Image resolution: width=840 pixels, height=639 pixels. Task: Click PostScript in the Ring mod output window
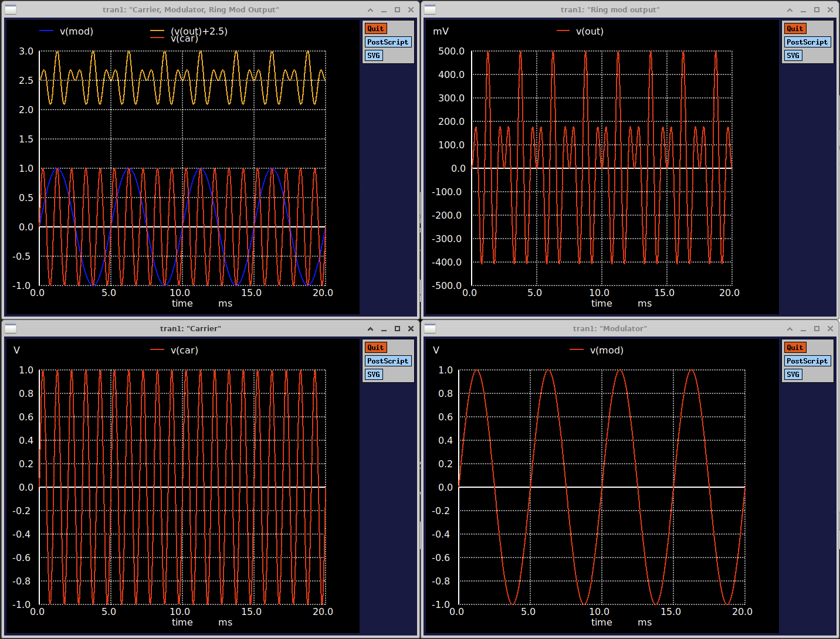coord(807,42)
